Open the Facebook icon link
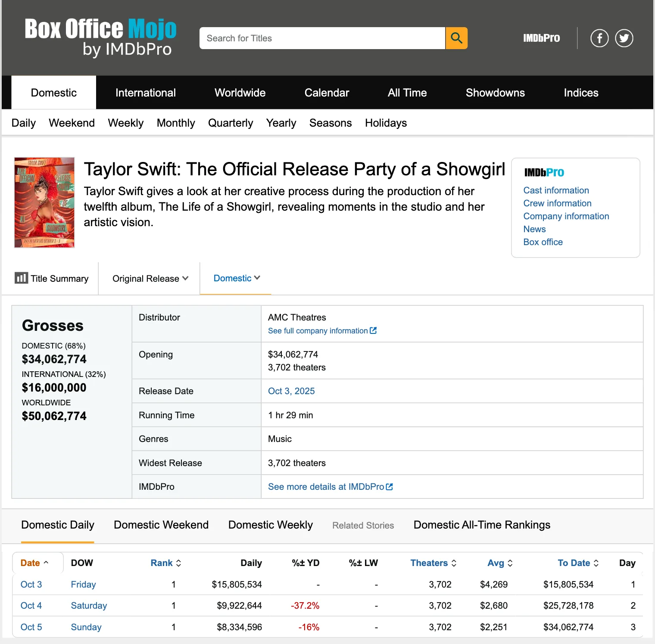655x644 pixels. click(599, 38)
